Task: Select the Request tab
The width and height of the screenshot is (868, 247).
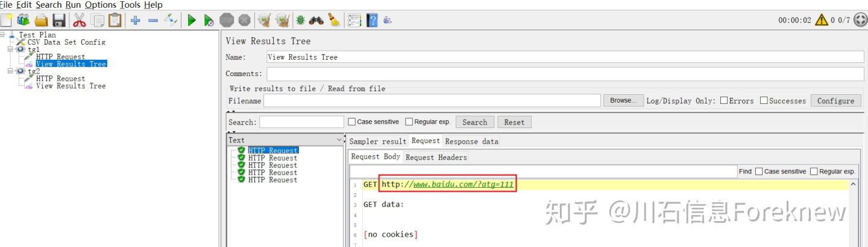Action: point(426,141)
